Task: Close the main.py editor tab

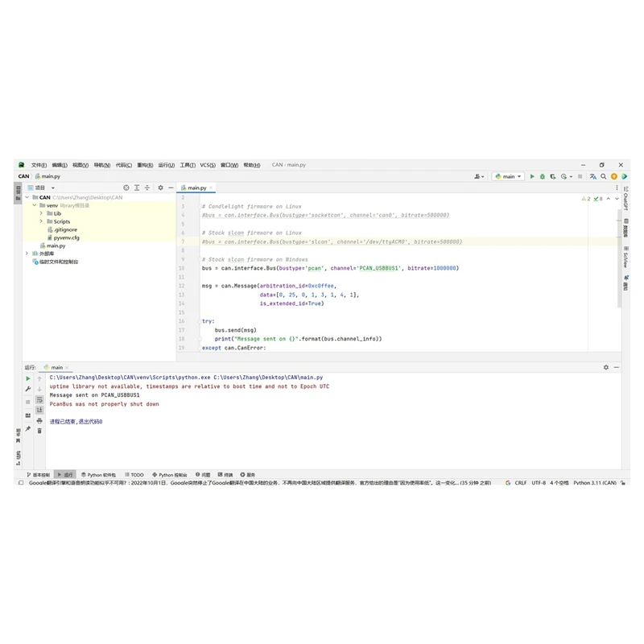Action: [211, 188]
